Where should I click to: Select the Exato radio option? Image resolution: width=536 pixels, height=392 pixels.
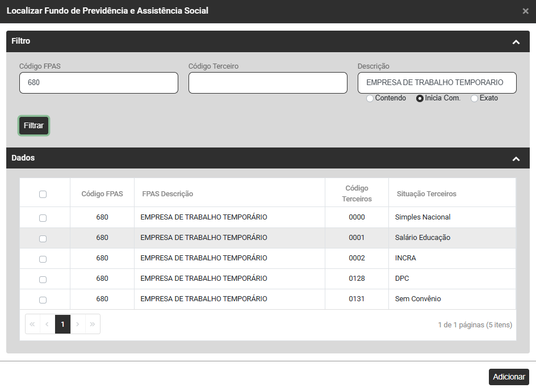(x=475, y=99)
